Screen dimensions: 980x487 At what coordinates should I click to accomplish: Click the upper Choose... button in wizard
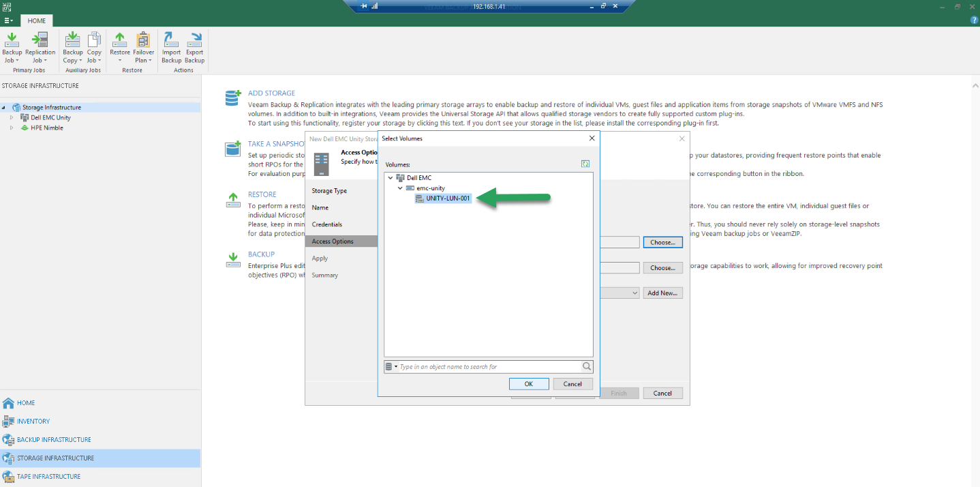click(x=662, y=242)
